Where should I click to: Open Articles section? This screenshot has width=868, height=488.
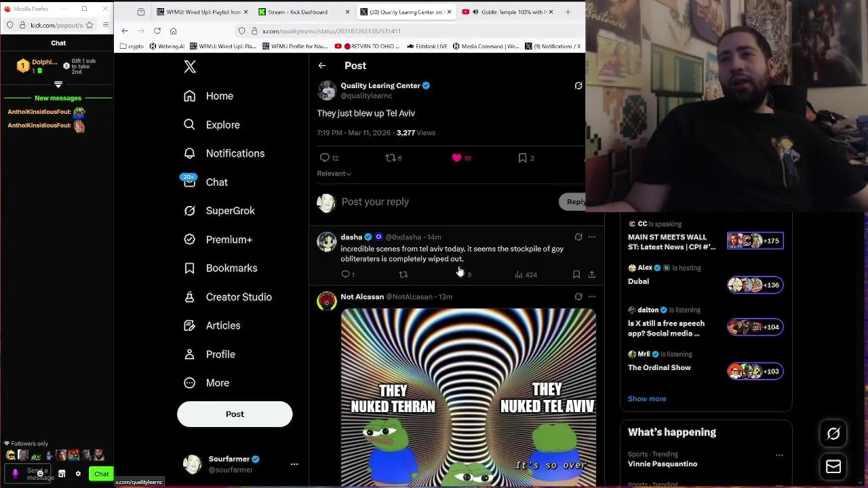pyautogui.click(x=212, y=325)
